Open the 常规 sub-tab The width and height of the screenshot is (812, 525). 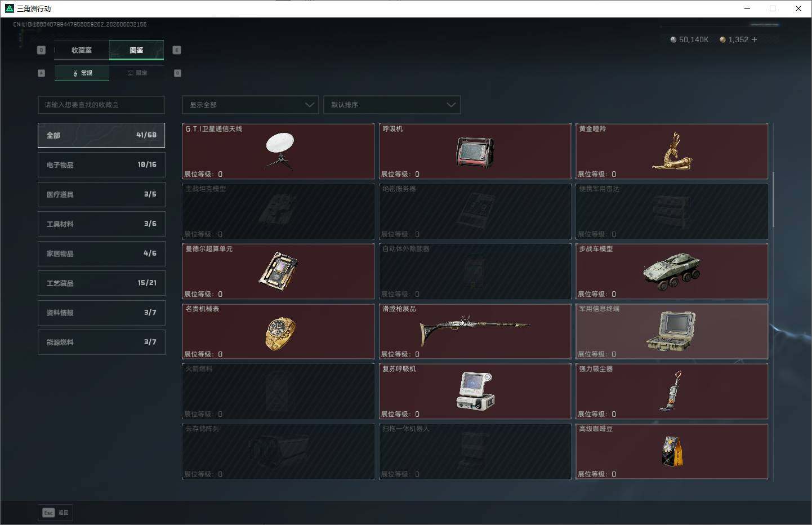click(x=82, y=73)
